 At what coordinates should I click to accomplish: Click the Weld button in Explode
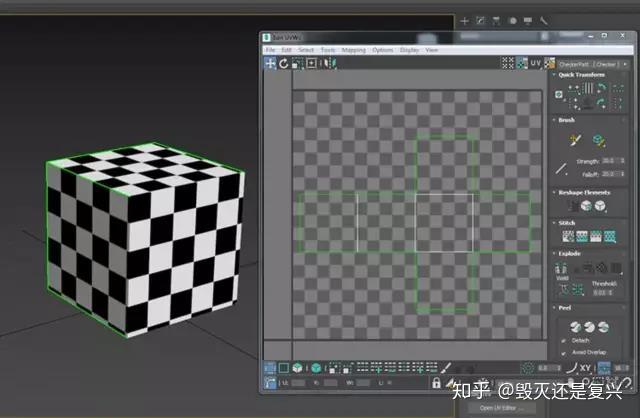point(562,270)
